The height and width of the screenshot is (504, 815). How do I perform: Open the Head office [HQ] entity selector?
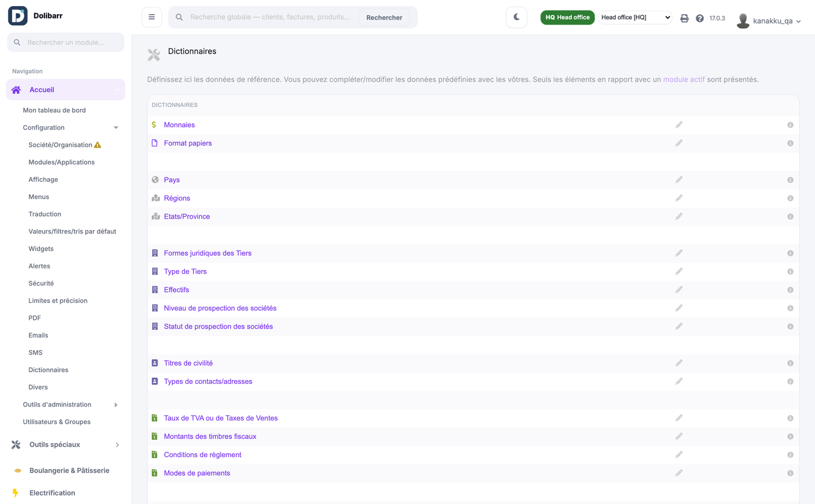point(635,17)
